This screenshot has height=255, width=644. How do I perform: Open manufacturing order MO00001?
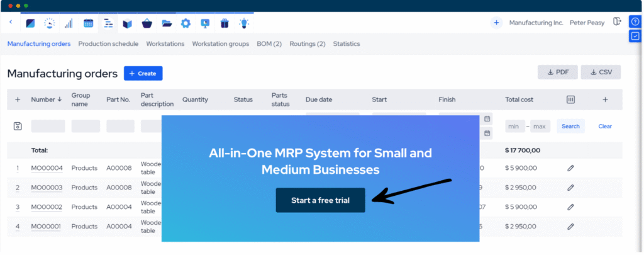46,226
